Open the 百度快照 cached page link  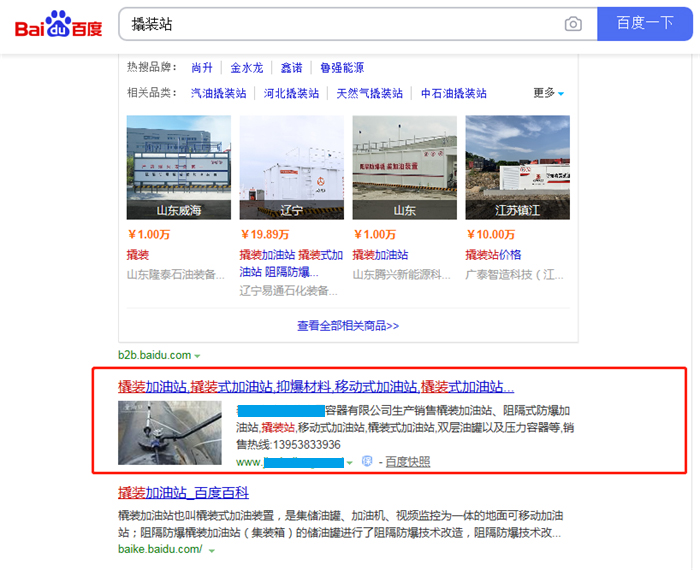tap(408, 462)
